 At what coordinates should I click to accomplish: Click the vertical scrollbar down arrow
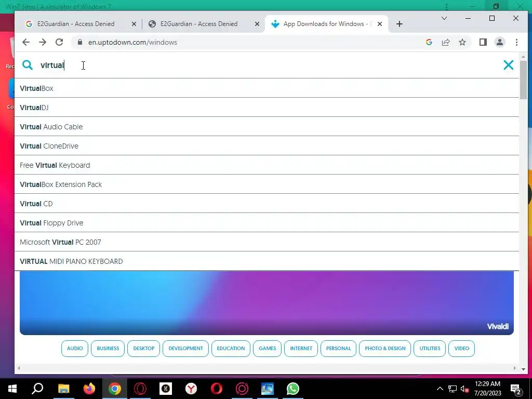(x=523, y=369)
